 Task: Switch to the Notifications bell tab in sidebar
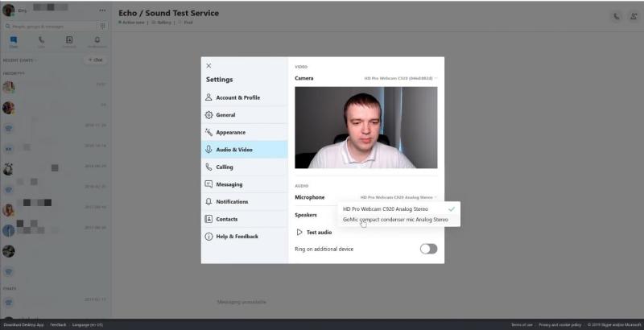[x=97, y=42]
